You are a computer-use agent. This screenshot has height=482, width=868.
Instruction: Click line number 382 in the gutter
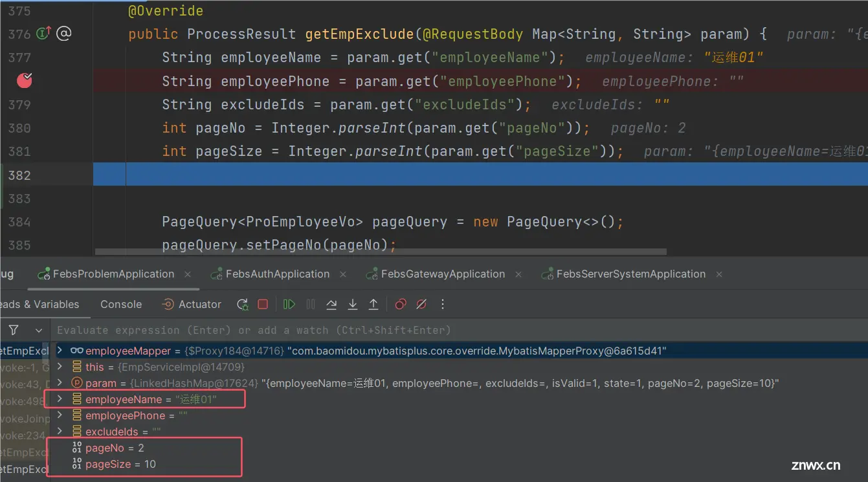click(x=19, y=175)
